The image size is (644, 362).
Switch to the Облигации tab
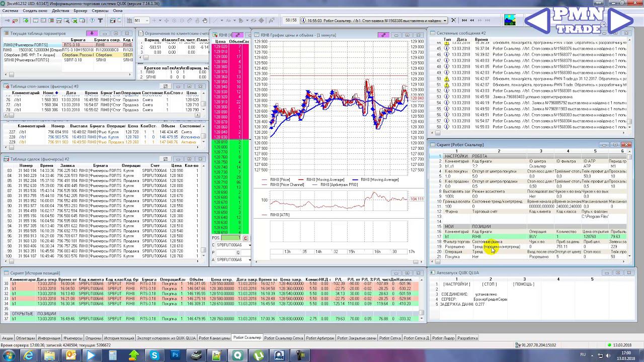tap(25, 338)
